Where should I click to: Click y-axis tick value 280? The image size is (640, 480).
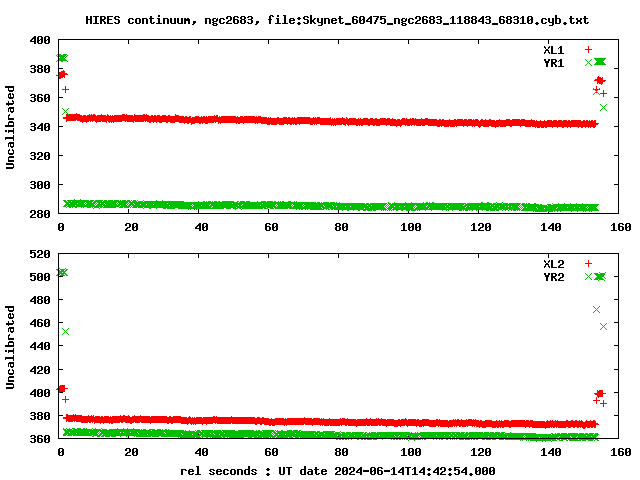point(40,214)
